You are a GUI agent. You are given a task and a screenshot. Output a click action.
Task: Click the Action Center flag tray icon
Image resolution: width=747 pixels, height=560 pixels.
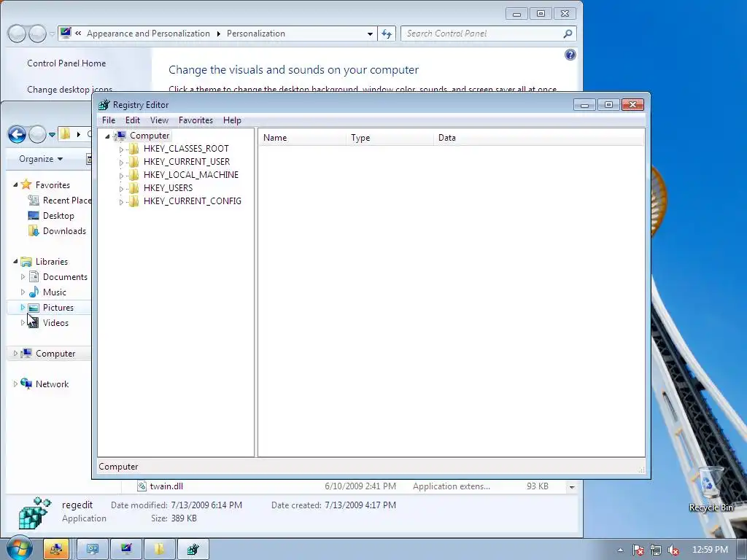pos(638,550)
